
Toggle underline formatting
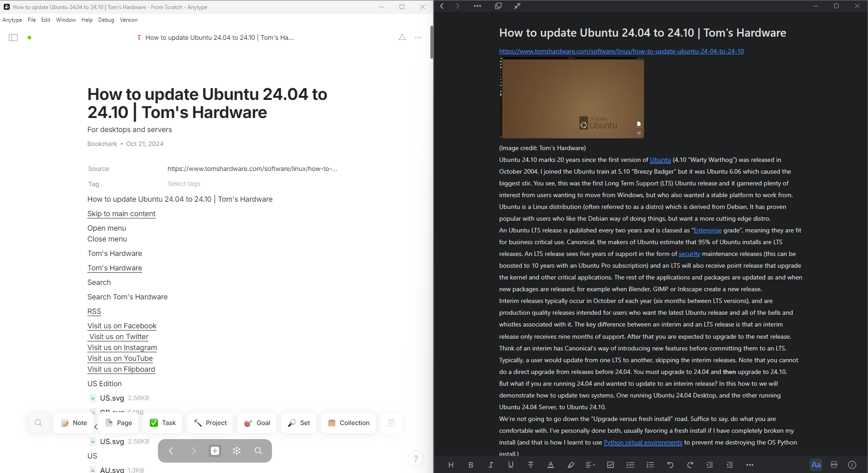click(x=511, y=465)
